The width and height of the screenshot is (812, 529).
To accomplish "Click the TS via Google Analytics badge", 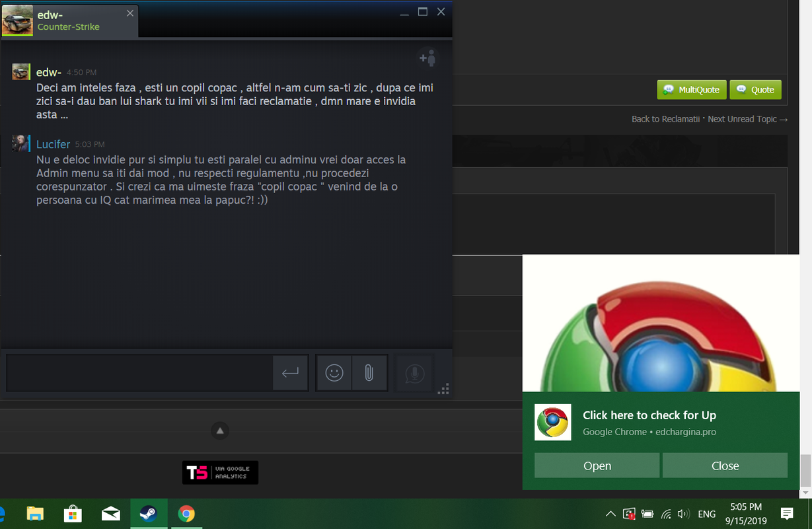I will tap(220, 472).
